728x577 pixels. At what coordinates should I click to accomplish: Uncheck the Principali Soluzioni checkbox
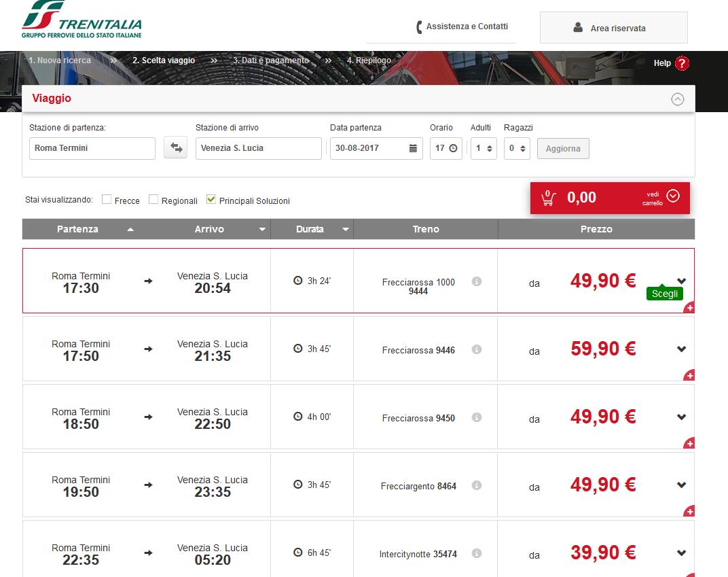coord(211,200)
